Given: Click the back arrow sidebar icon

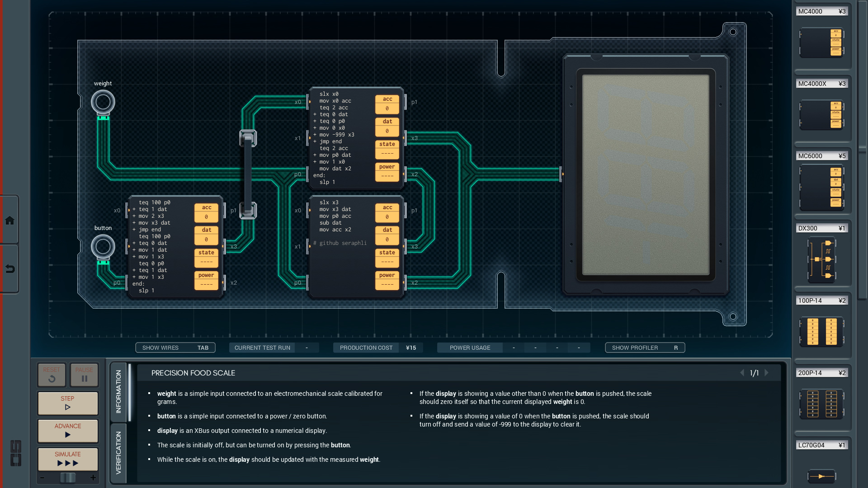Looking at the screenshot, I should click(10, 269).
